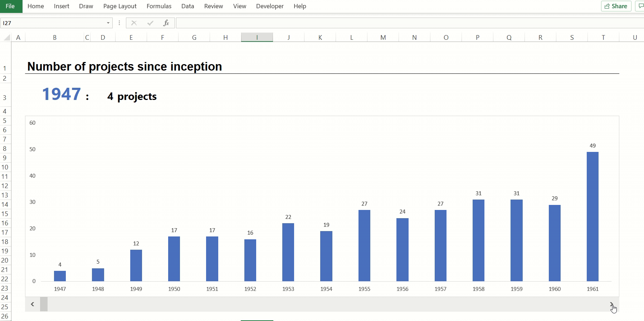The width and height of the screenshot is (644, 321).
Task: Expand the Name Box dropdown arrow
Action: 108,23
